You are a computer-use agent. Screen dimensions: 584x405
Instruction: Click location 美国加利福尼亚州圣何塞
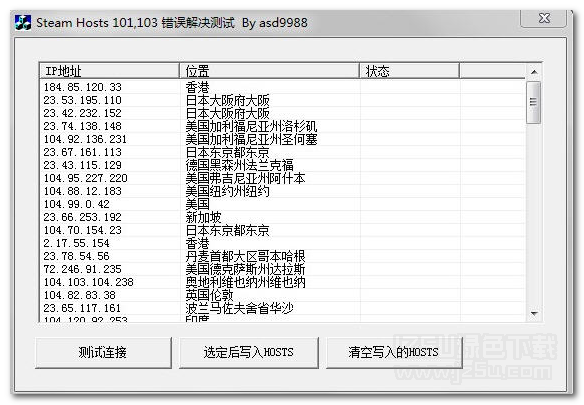(251, 139)
